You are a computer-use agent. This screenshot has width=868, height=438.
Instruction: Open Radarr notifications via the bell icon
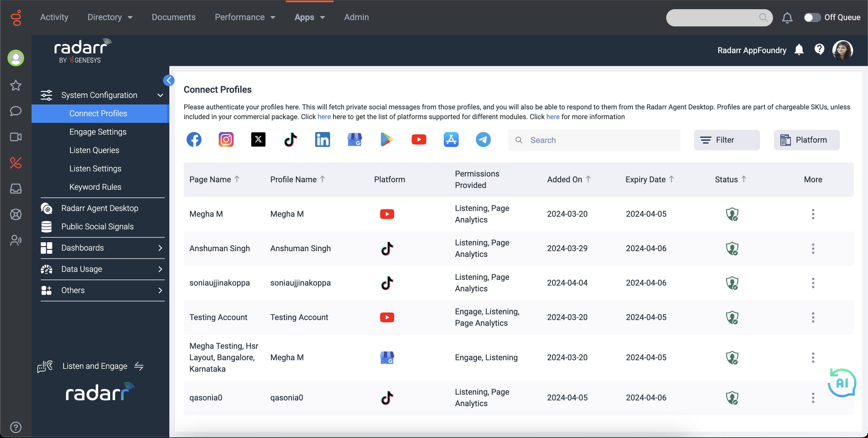pyautogui.click(x=799, y=50)
